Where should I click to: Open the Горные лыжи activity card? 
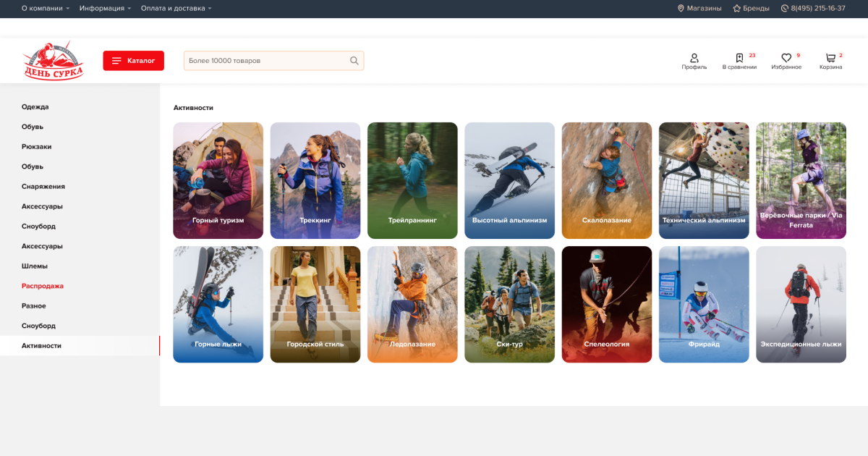tap(218, 304)
